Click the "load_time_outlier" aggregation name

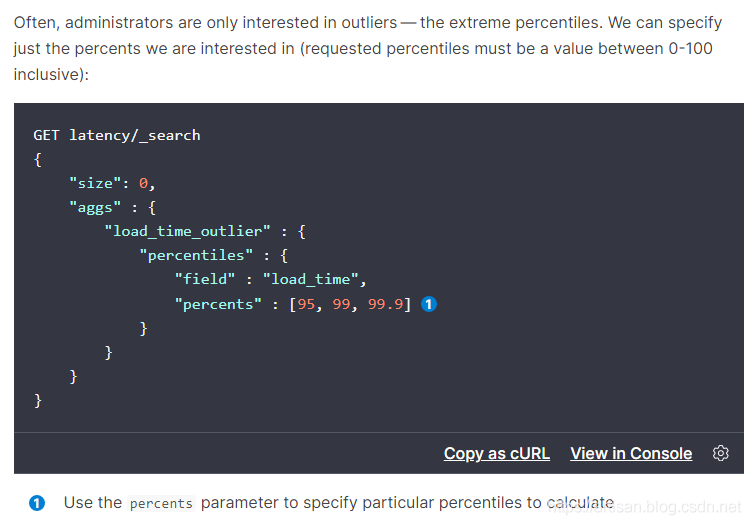point(187,231)
